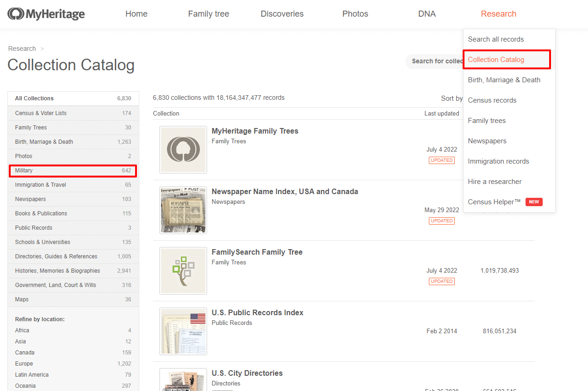
Task: Click UPDATED badge under May 29 2022
Action: click(442, 221)
